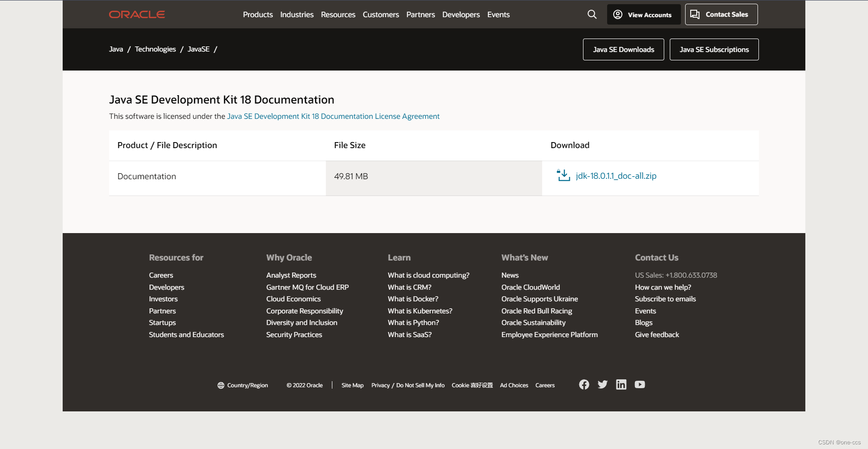Open What is CRM? link
The height and width of the screenshot is (449, 868).
409,287
